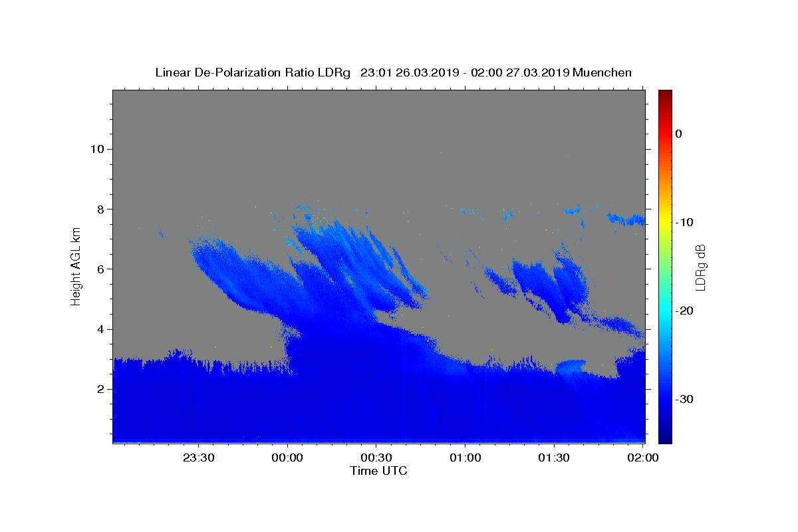Click the dark blue bottom of colorbar
Image resolution: width=798 pixels, height=532 pixels.
pyautogui.click(x=665, y=438)
